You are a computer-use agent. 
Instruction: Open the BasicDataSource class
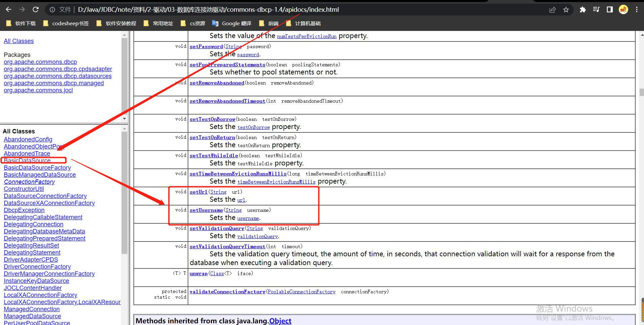27,161
